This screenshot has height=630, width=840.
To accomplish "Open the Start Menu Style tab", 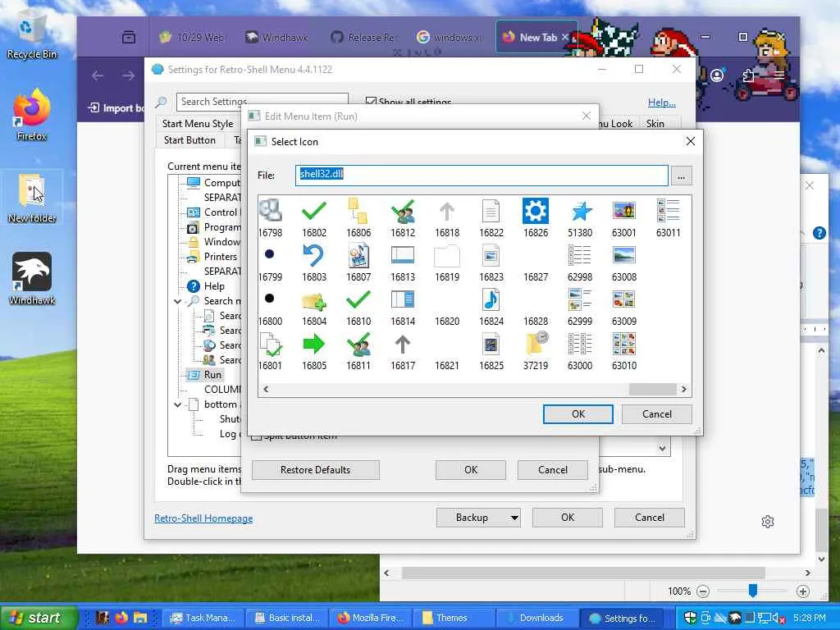I will pyautogui.click(x=198, y=124).
